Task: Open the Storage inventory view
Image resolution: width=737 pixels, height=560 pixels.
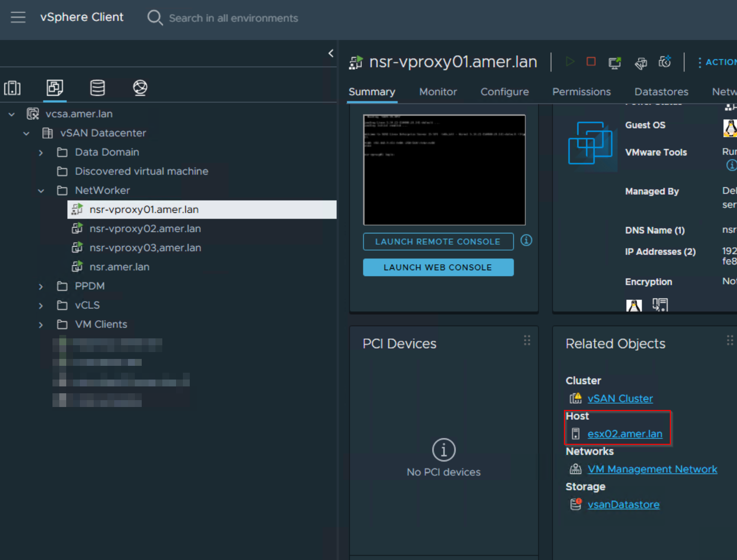Action: tap(97, 88)
